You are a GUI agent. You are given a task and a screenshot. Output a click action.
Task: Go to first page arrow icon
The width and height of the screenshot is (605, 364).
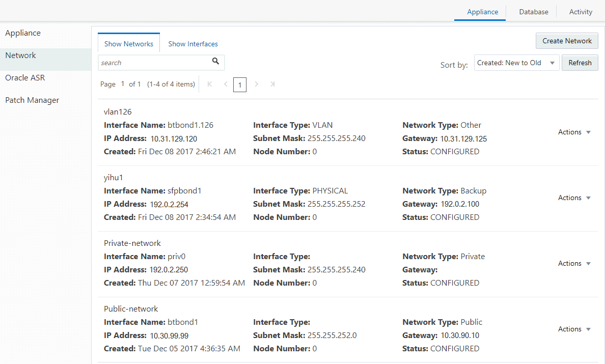pos(210,84)
